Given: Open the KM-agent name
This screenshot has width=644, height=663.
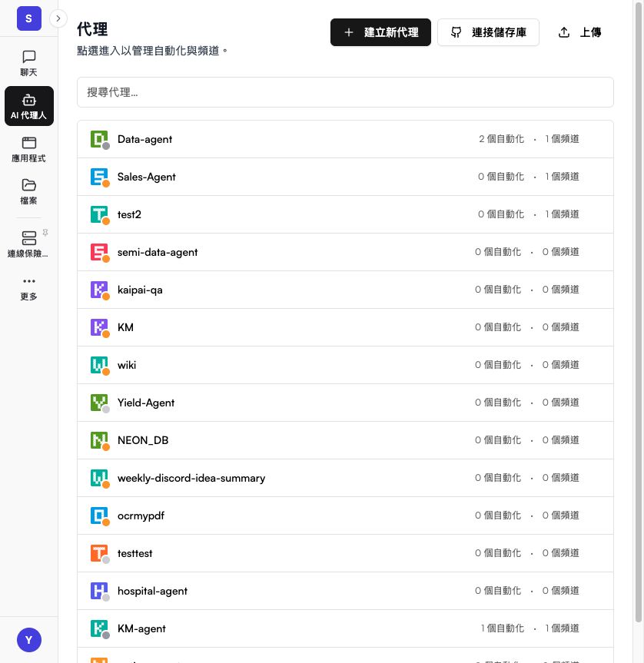Looking at the screenshot, I should (x=141, y=628).
